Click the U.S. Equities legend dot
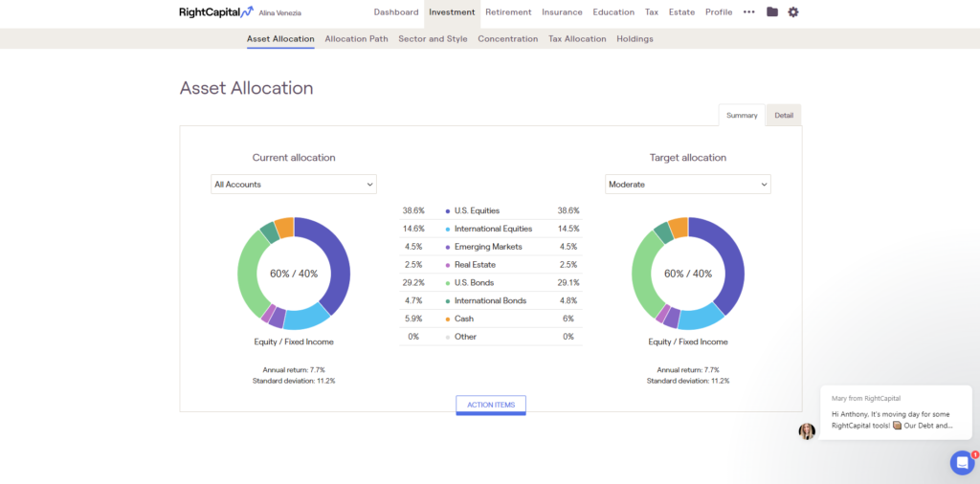Viewport: 980px width, 484px height. pyautogui.click(x=448, y=210)
